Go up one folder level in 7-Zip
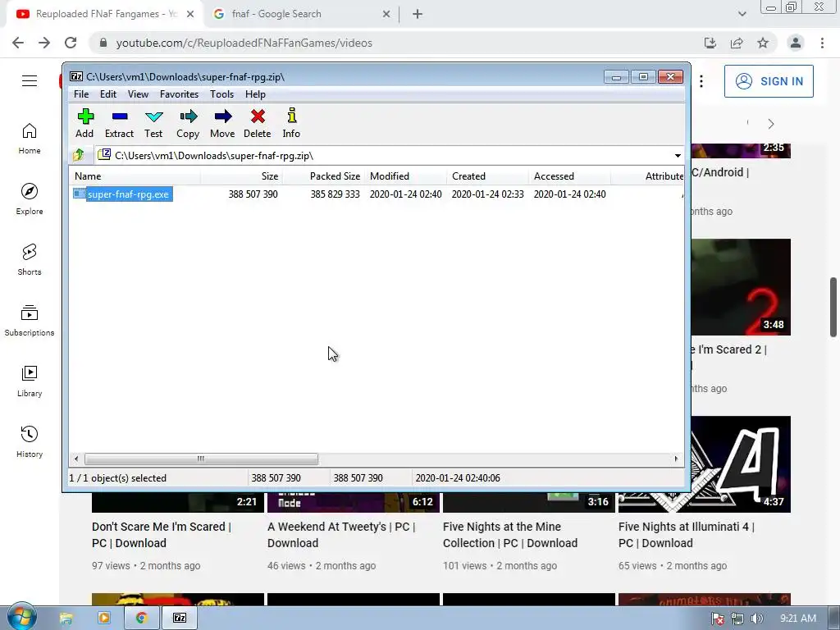 79,155
